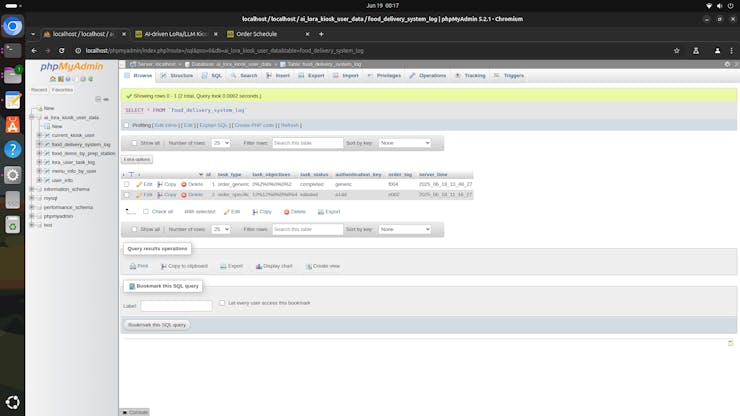Click the bookmark Label input field
This screenshot has width=740, height=416.
[176, 306]
